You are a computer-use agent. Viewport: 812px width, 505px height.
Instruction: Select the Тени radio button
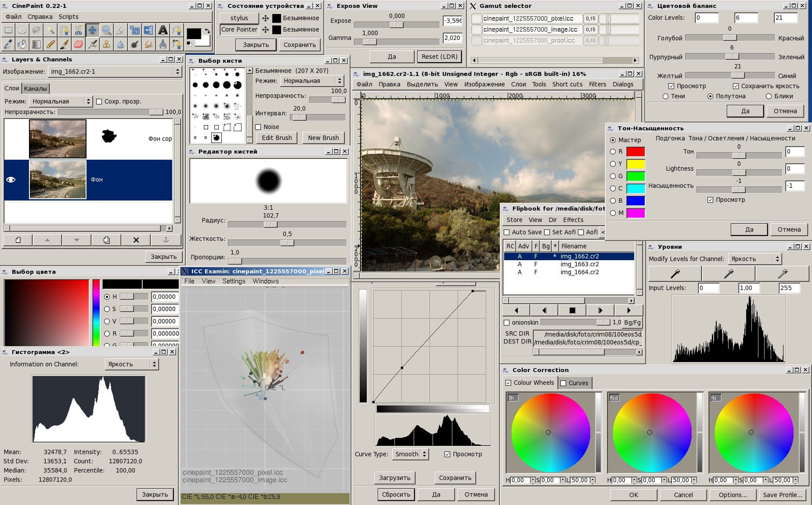(x=665, y=96)
